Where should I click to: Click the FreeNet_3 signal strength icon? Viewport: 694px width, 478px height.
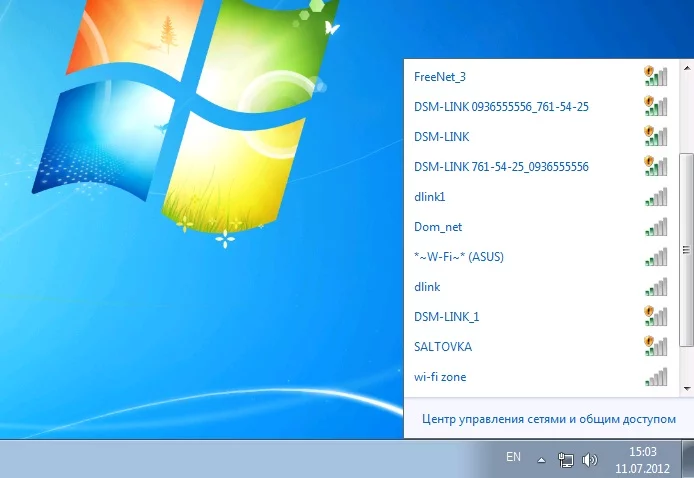[655, 76]
